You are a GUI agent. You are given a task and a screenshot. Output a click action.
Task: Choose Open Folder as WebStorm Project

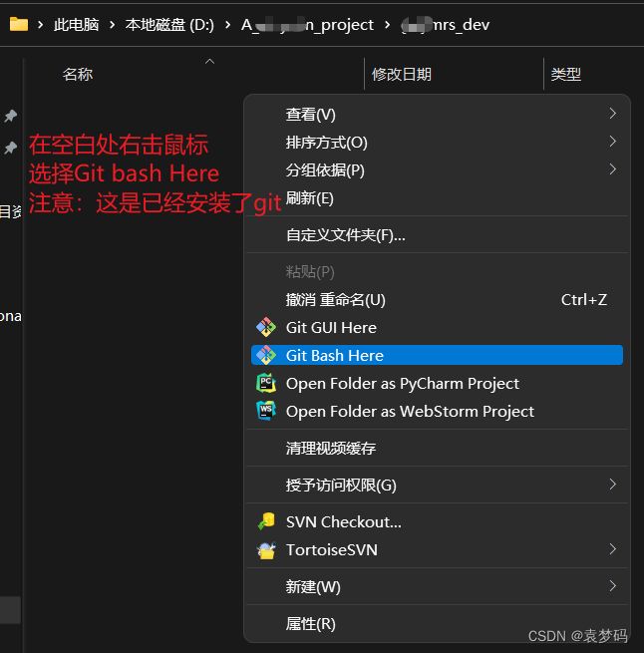tap(437, 411)
